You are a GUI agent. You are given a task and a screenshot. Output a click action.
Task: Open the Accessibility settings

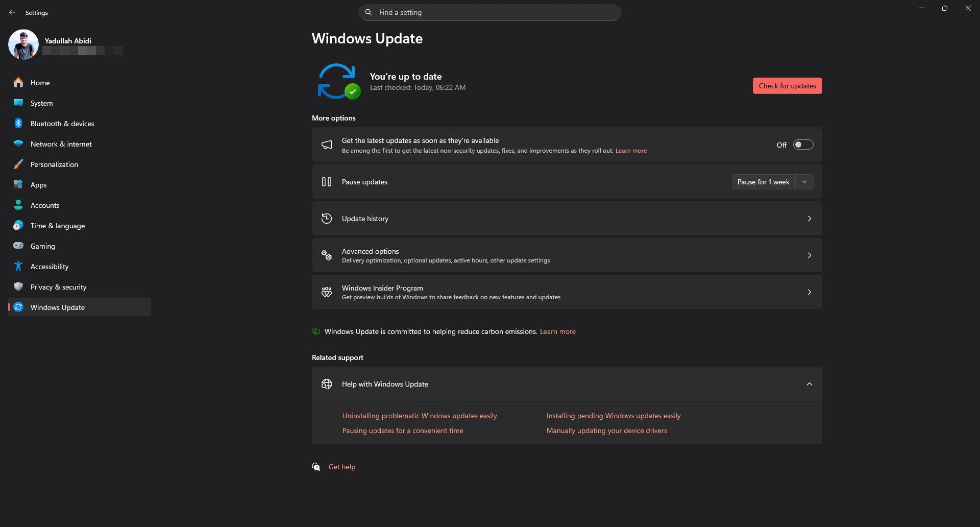click(x=18, y=266)
